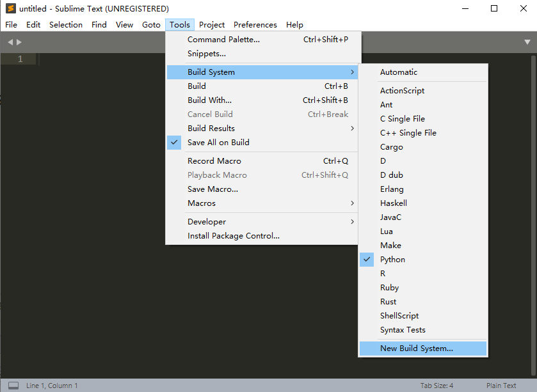Open Plain Text syntax selector
Viewport: 537px width, 392px height.
[x=501, y=386]
